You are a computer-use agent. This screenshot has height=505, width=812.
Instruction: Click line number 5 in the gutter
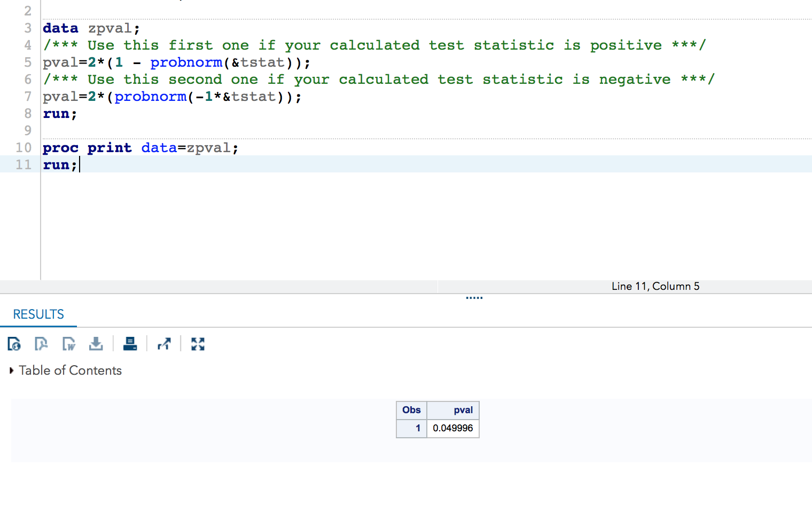tap(28, 62)
